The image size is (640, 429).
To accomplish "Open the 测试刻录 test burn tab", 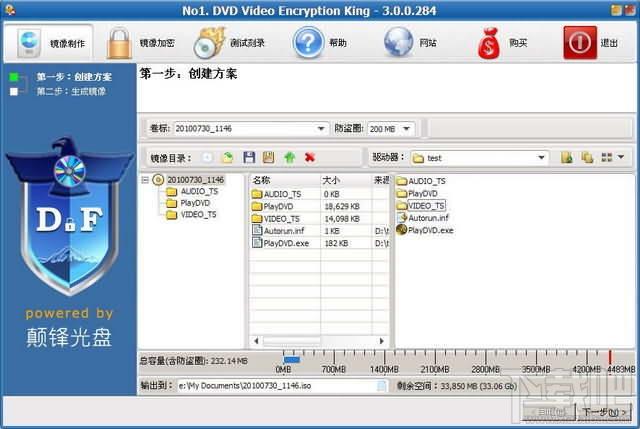I will (230, 43).
